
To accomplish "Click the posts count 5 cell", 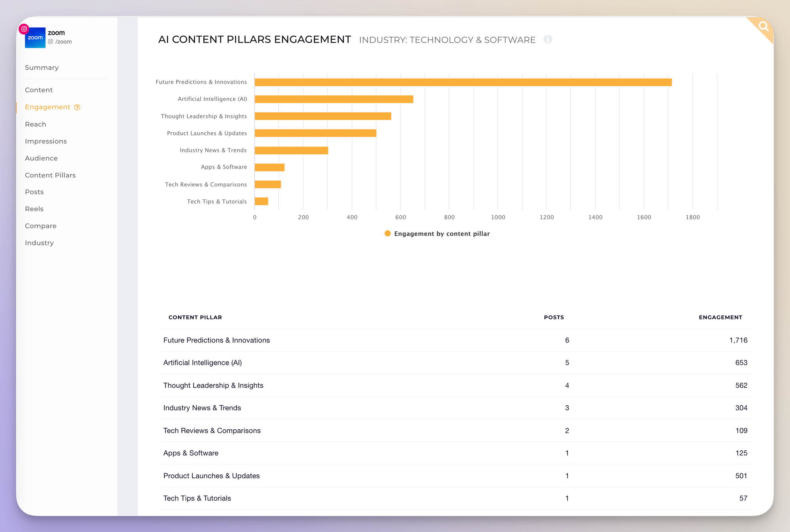I will click(x=567, y=363).
